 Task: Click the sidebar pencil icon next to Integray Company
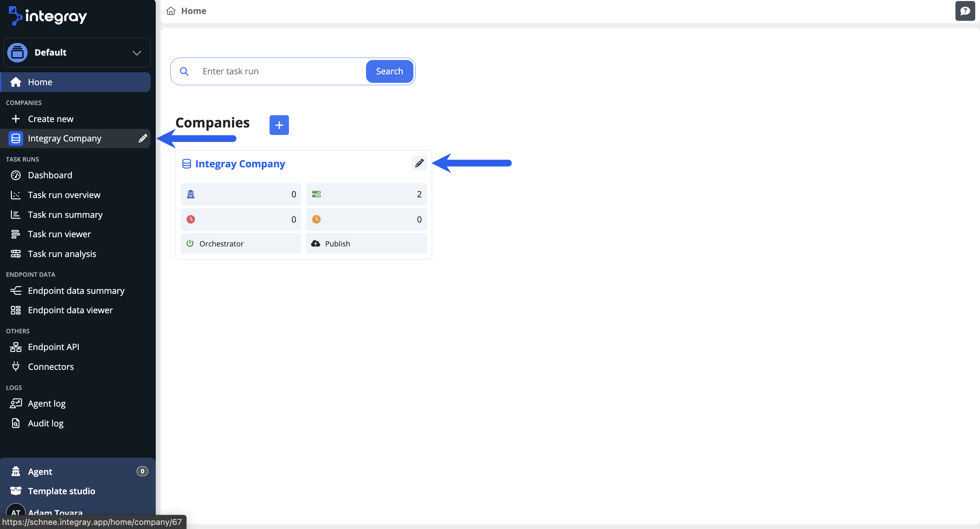[x=143, y=138]
